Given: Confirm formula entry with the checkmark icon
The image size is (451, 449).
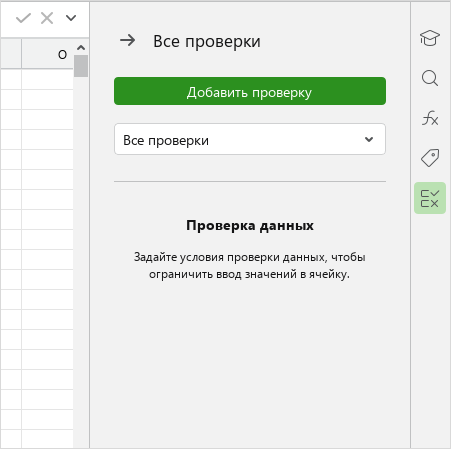Looking at the screenshot, I should tap(23, 18).
